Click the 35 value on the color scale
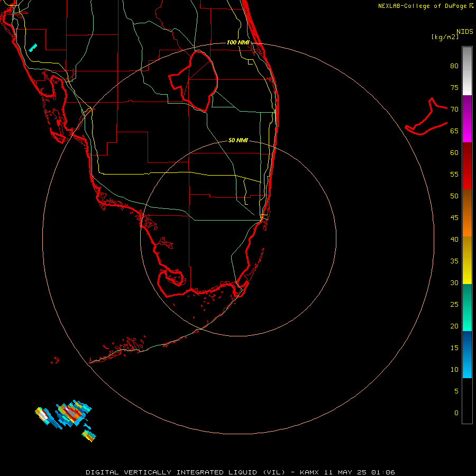 (x=454, y=261)
